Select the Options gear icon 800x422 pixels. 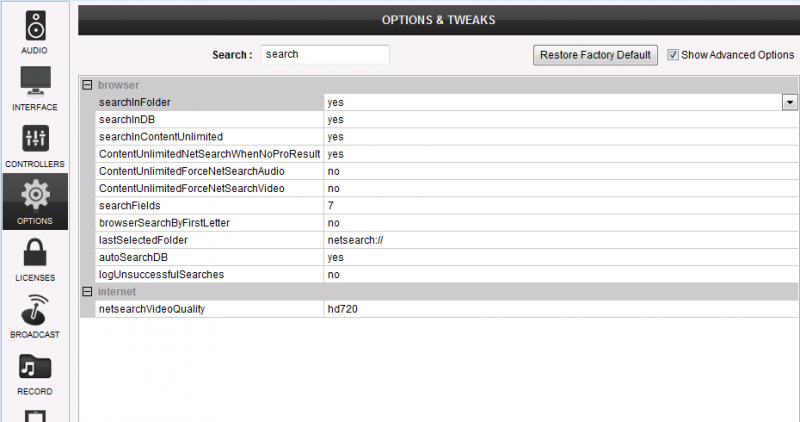(x=35, y=194)
